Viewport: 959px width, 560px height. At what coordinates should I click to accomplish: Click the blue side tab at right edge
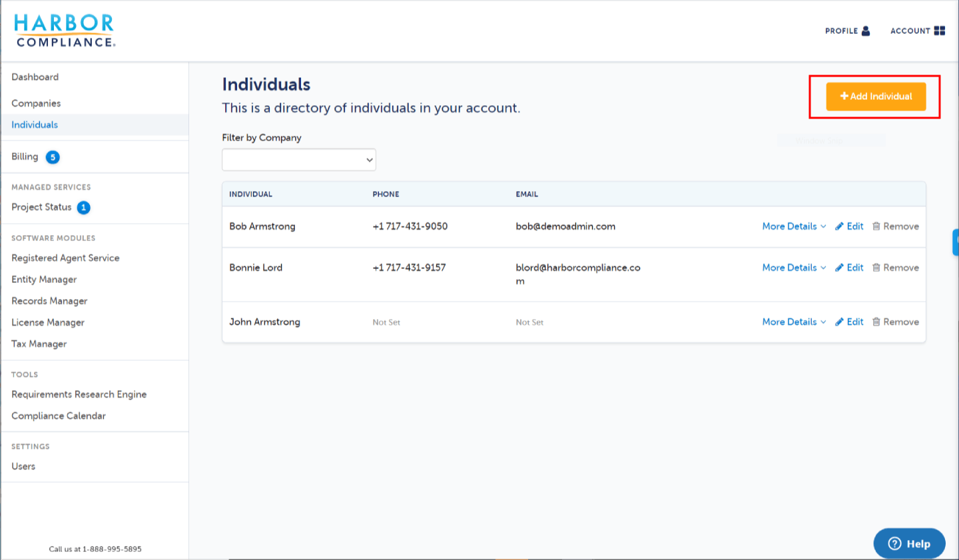coord(956,242)
